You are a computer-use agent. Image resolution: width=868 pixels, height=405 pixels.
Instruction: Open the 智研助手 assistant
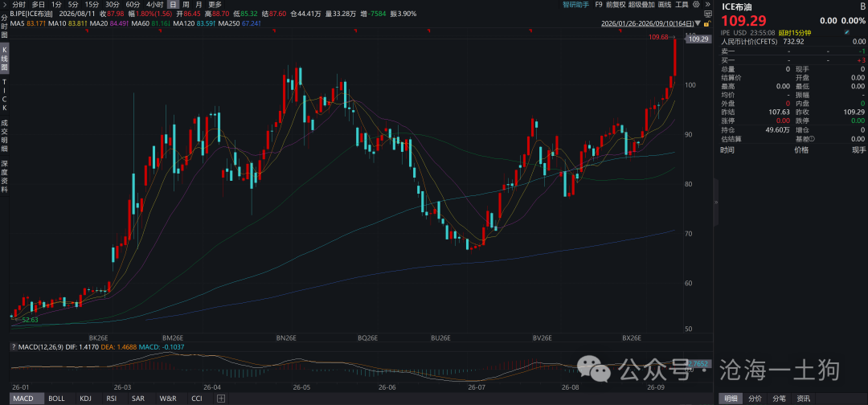coord(575,5)
